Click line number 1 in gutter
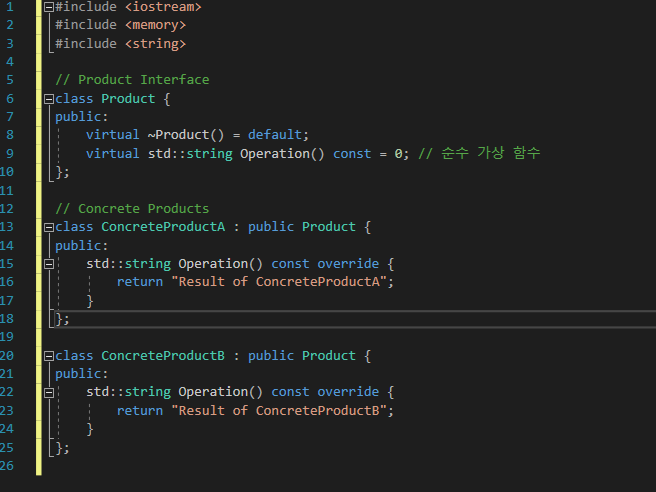The height and width of the screenshot is (492, 656). (10, 7)
